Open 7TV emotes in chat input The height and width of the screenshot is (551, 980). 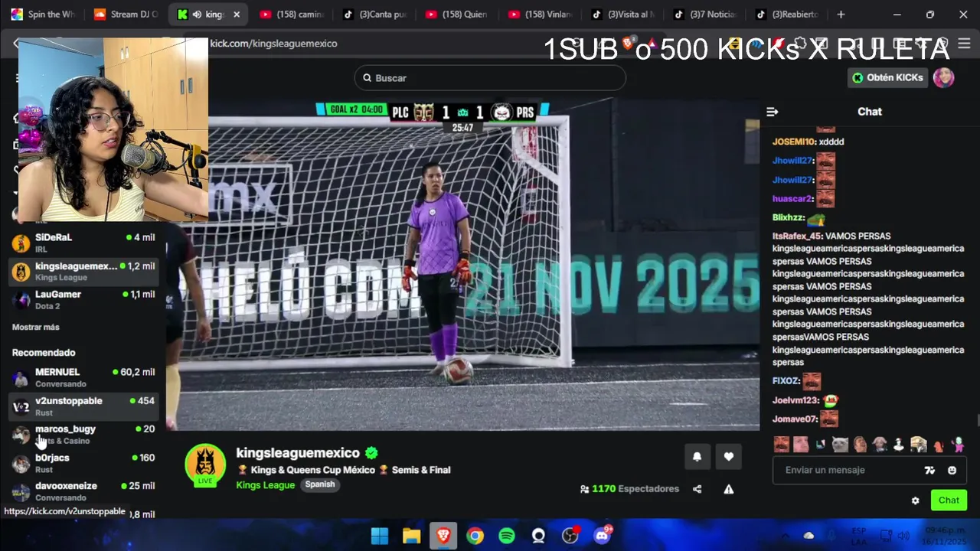929,471
